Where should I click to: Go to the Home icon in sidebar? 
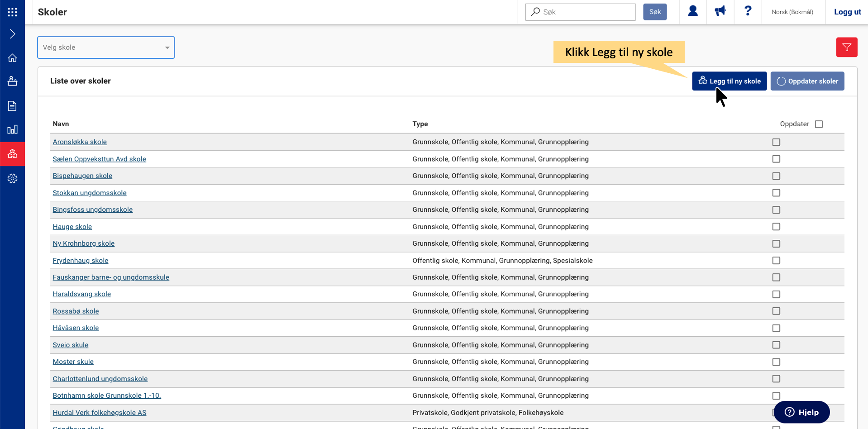click(12, 58)
